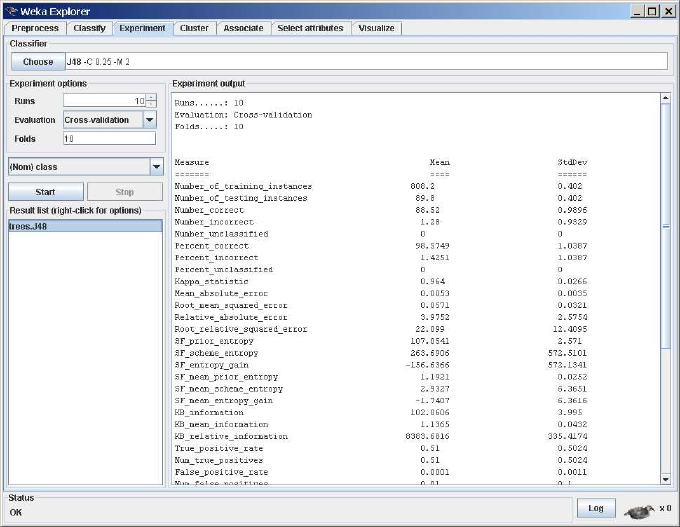This screenshot has height=527, width=680.
Task: Go to the Cluster tab
Action: click(194, 28)
